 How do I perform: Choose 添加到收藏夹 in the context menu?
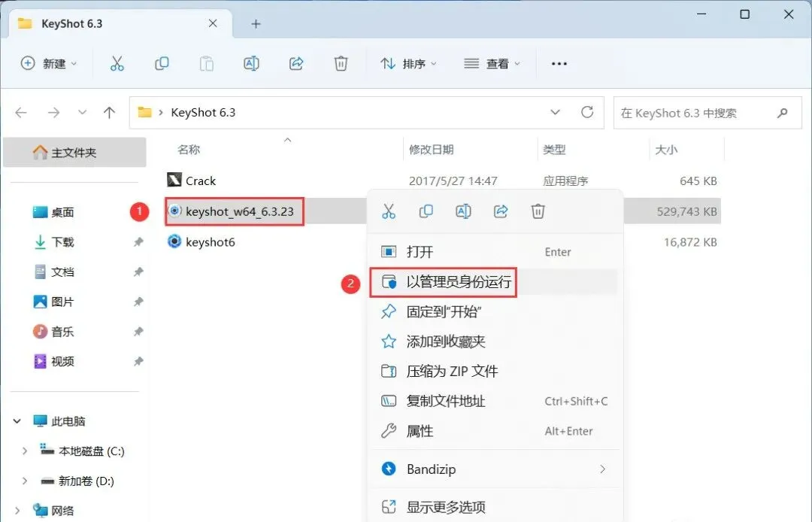[495, 341]
